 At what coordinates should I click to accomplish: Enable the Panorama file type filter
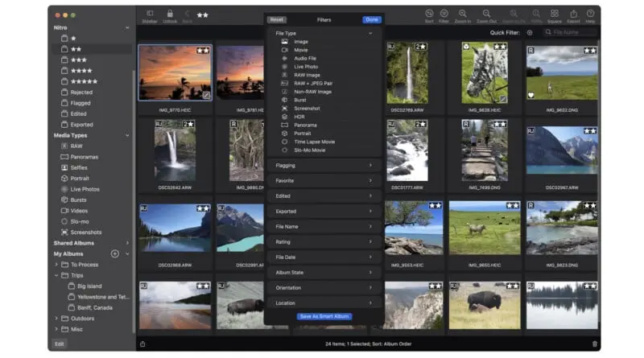point(305,125)
